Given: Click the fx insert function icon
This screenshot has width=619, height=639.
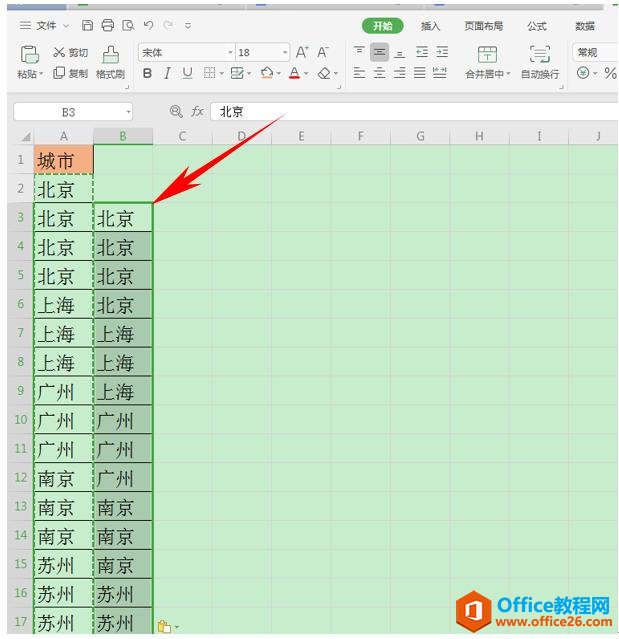Looking at the screenshot, I should (x=197, y=111).
